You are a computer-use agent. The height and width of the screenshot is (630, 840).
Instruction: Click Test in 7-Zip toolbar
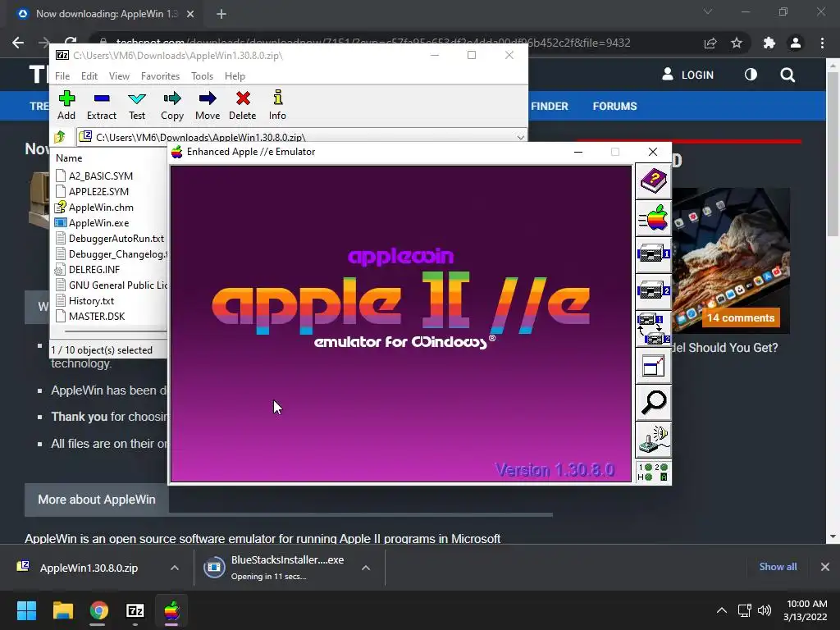point(137,106)
